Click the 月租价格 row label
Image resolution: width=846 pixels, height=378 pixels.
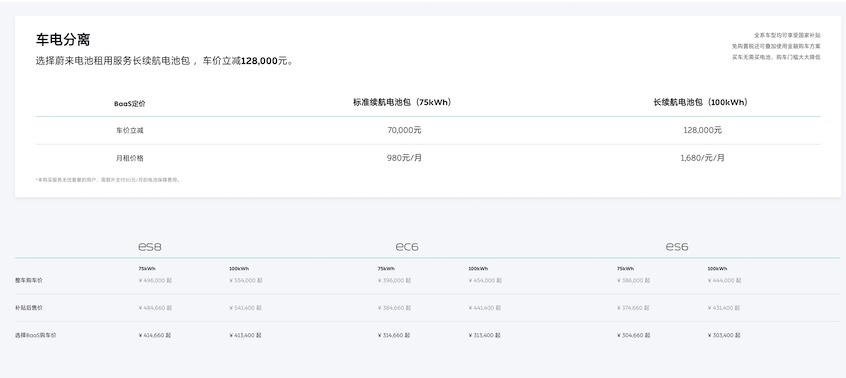pos(129,159)
